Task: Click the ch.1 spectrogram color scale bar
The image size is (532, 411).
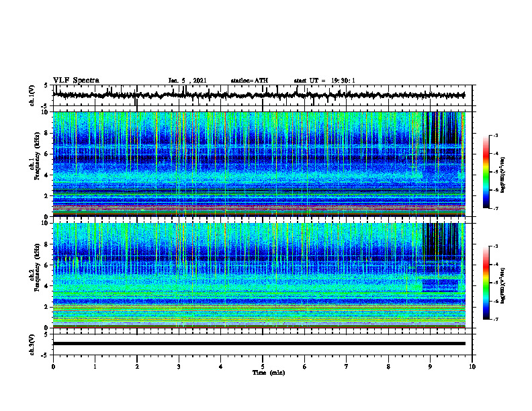Action: click(486, 172)
